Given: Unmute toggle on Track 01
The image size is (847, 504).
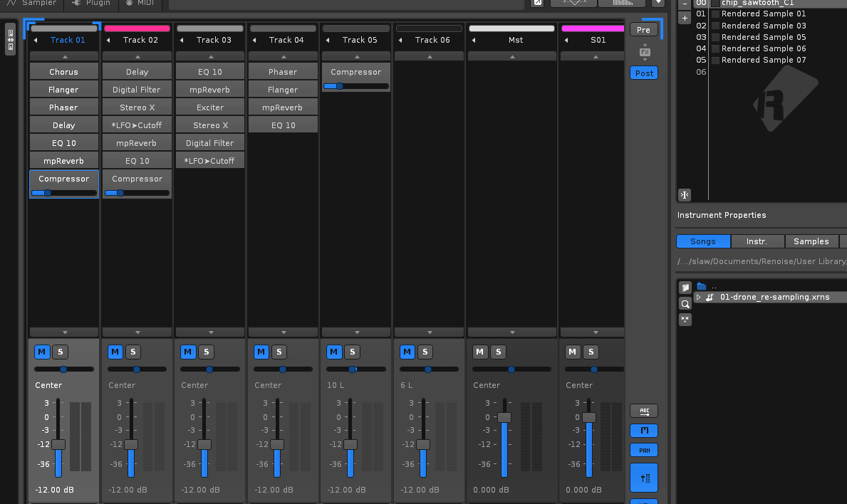Looking at the screenshot, I should tap(41, 352).
